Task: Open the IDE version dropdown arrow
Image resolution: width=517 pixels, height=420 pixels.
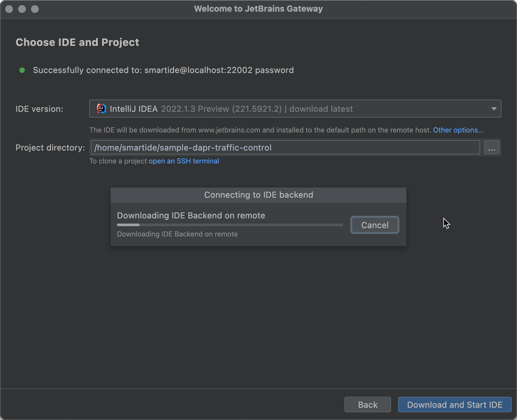Action: [494, 109]
